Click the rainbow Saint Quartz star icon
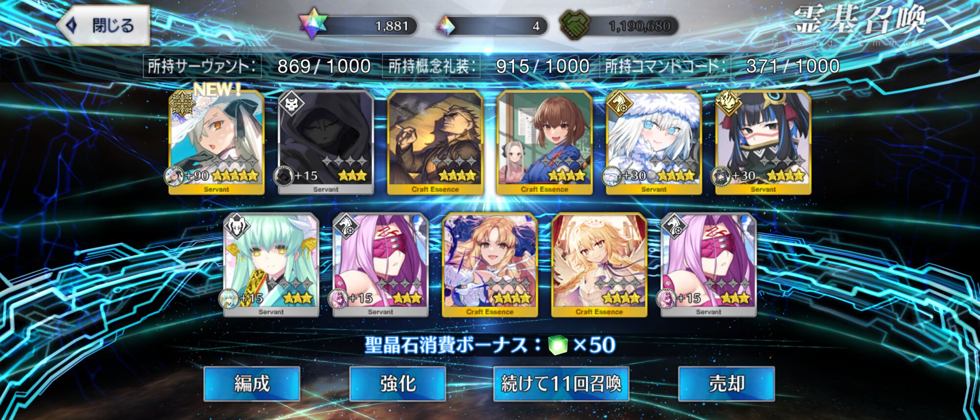The height and width of the screenshot is (420, 980). [x=312, y=24]
